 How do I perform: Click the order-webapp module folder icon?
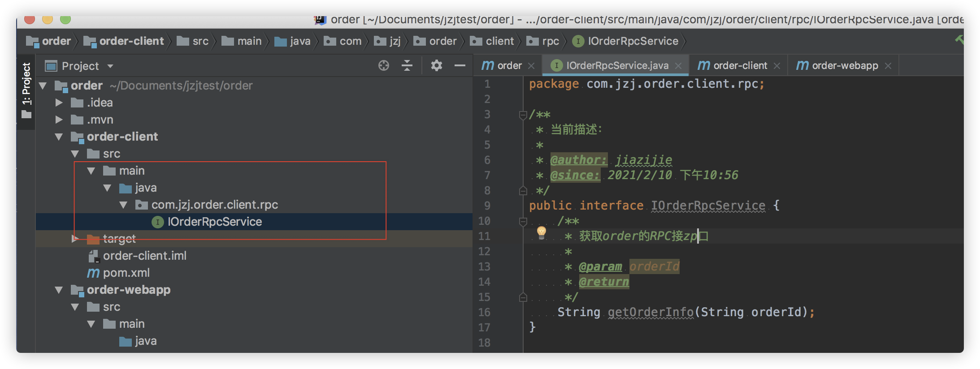(x=77, y=291)
